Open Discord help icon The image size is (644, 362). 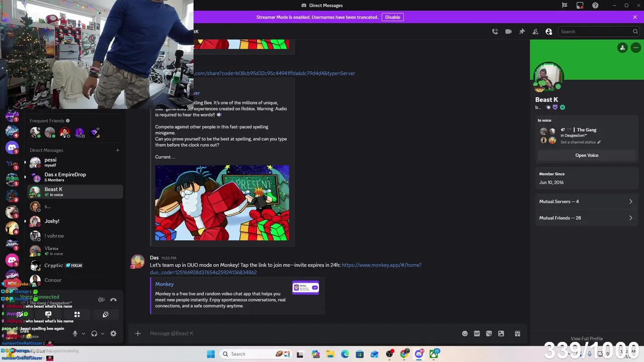[x=595, y=6]
